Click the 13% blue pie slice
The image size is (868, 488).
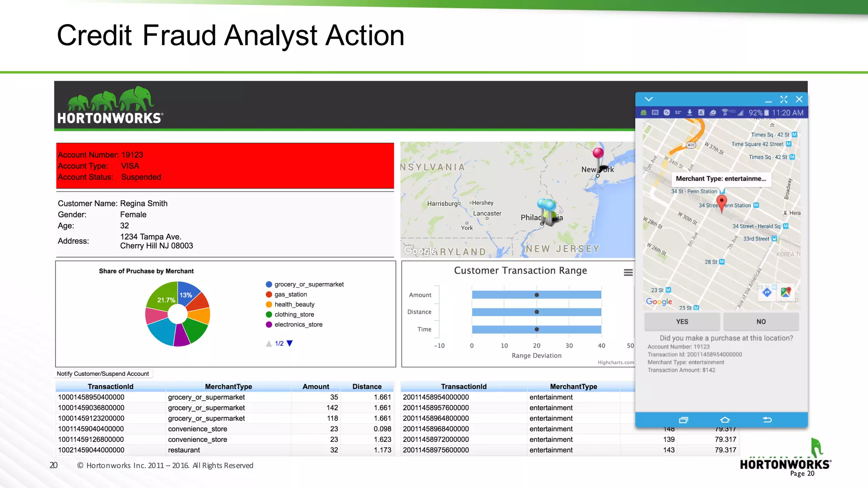coord(188,293)
